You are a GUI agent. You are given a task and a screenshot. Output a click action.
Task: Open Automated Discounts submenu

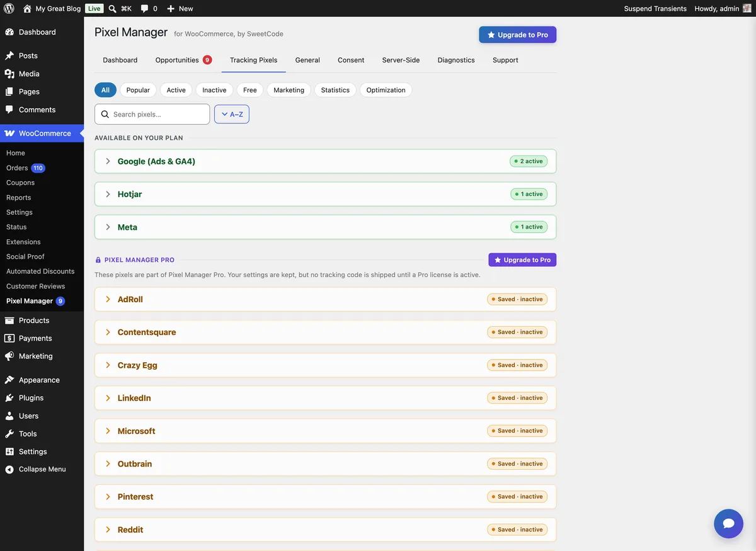42,271
